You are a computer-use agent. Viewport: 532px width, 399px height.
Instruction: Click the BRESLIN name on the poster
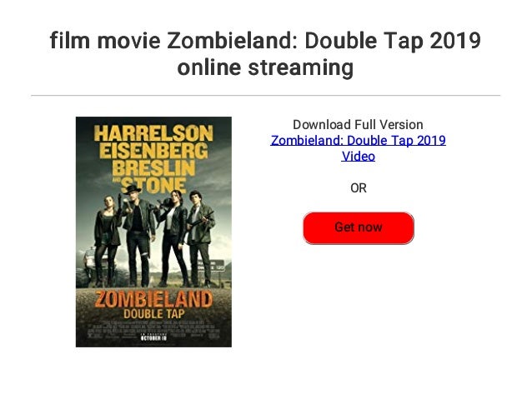[153, 168]
